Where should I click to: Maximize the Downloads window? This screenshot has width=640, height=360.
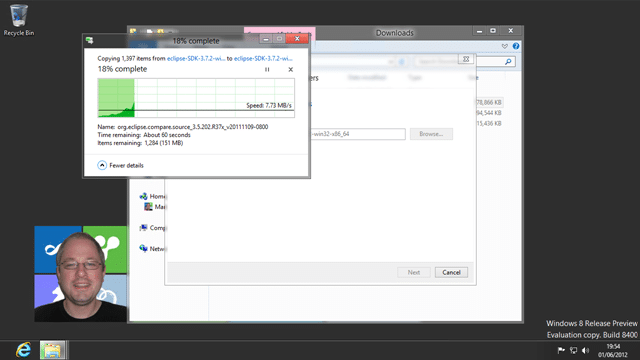click(x=493, y=31)
